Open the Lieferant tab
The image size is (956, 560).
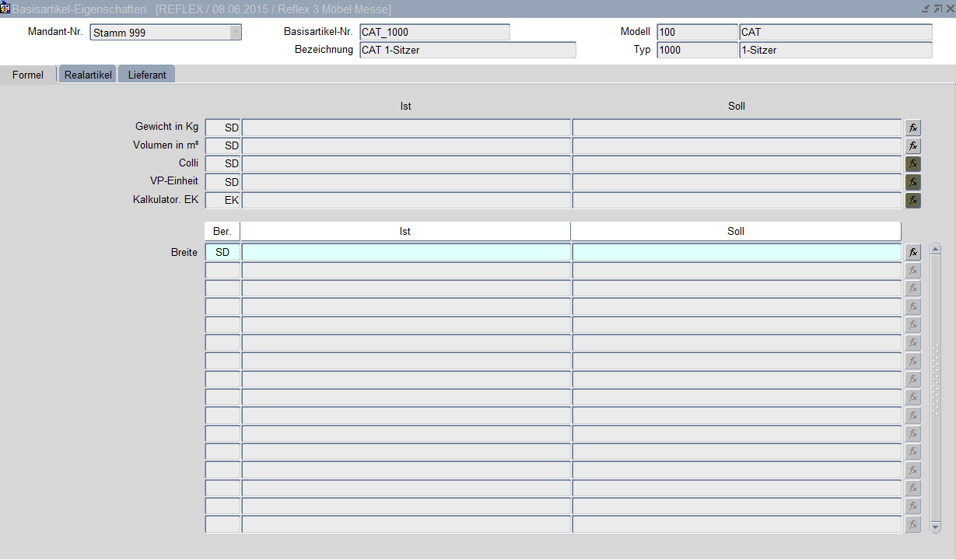(x=147, y=75)
